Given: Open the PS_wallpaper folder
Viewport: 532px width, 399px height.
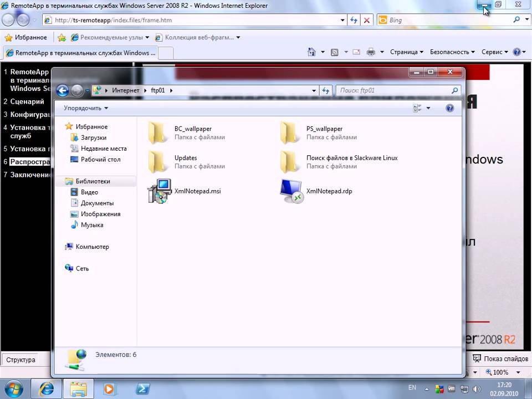Looking at the screenshot, I should [318, 133].
